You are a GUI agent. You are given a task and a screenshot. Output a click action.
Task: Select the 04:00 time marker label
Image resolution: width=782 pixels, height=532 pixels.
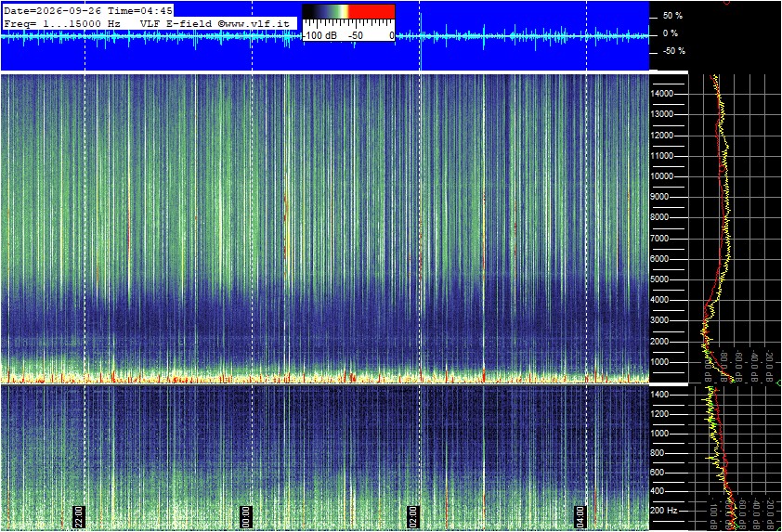coord(580,516)
